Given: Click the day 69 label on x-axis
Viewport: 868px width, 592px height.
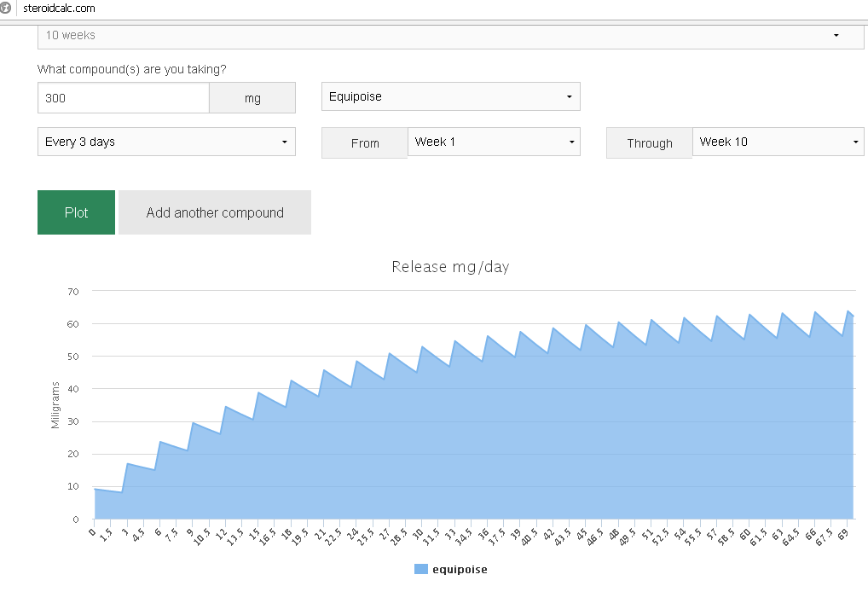Looking at the screenshot, I should (x=844, y=533).
